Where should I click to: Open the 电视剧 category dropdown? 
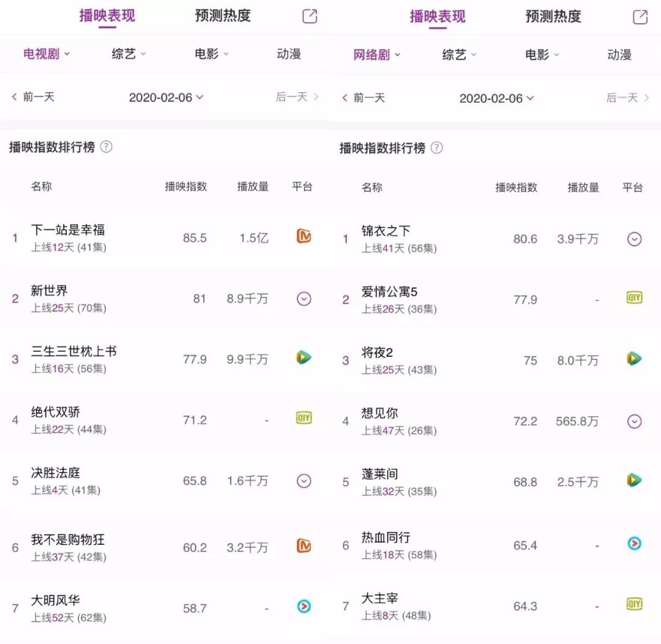[x=47, y=54]
